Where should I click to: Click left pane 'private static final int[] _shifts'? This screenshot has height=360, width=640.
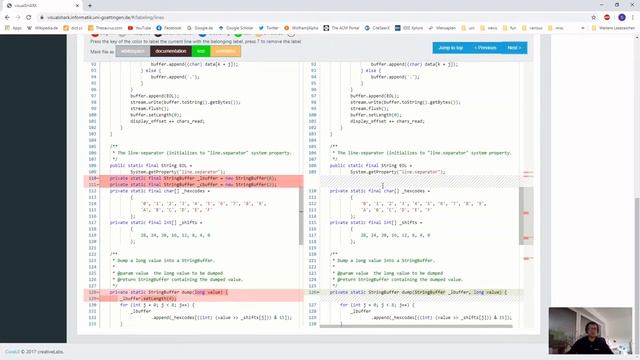156,222
